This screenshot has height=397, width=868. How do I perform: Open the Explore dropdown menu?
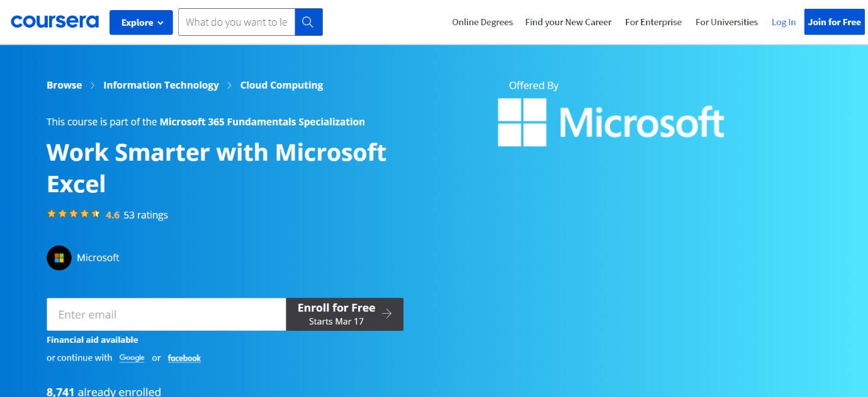tap(141, 22)
